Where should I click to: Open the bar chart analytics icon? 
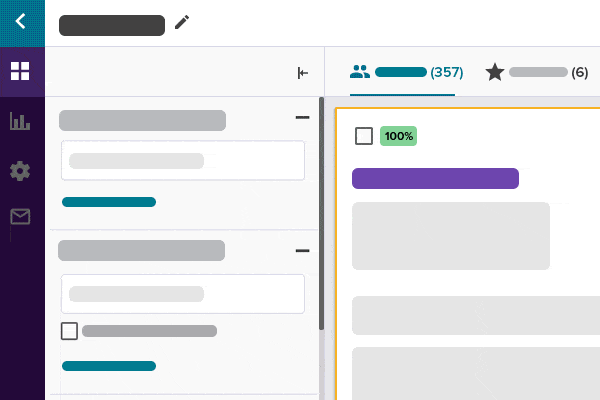coord(21,121)
